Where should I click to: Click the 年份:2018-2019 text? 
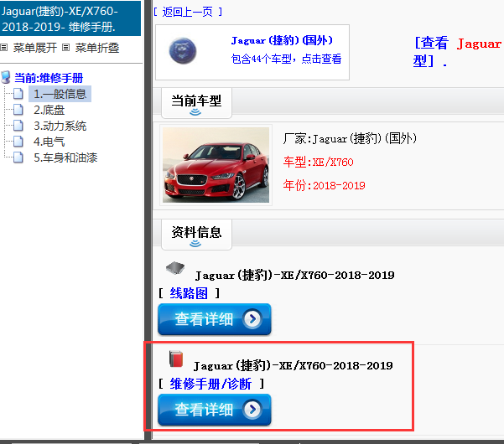324,186
